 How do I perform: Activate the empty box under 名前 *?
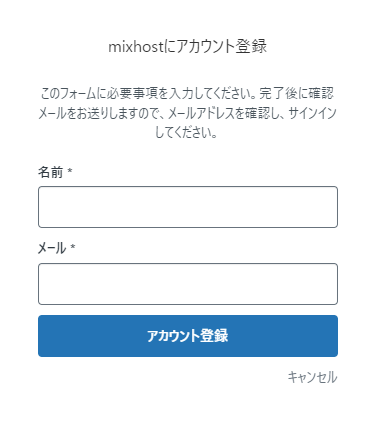pos(188,207)
